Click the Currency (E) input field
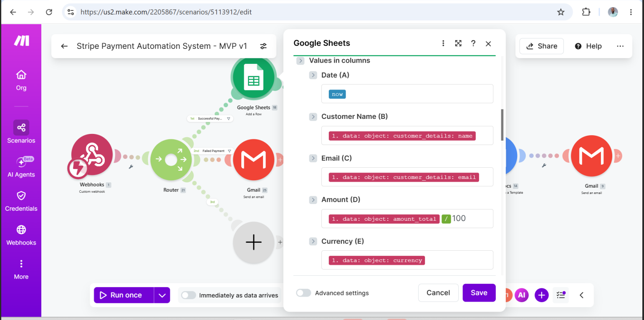Image resolution: width=644 pixels, height=320 pixels. pyautogui.click(x=407, y=260)
